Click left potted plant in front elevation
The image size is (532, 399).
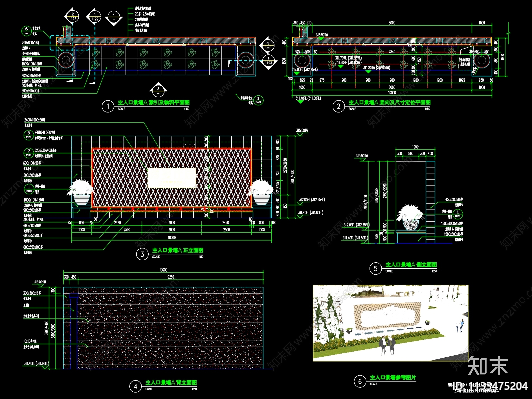[81, 192]
